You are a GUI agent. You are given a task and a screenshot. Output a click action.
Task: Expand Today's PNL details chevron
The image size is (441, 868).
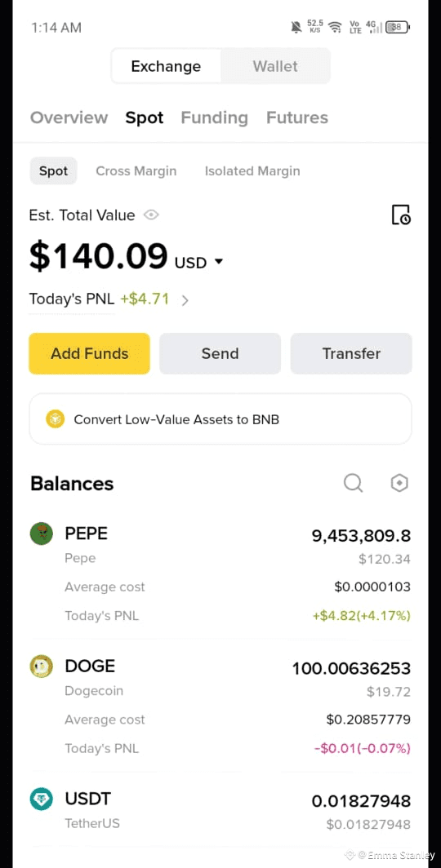pyautogui.click(x=185, y=300)
